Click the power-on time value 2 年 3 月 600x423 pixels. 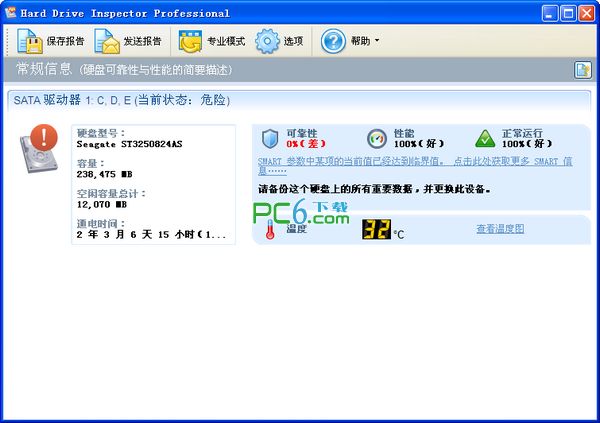tap(152, 234)
